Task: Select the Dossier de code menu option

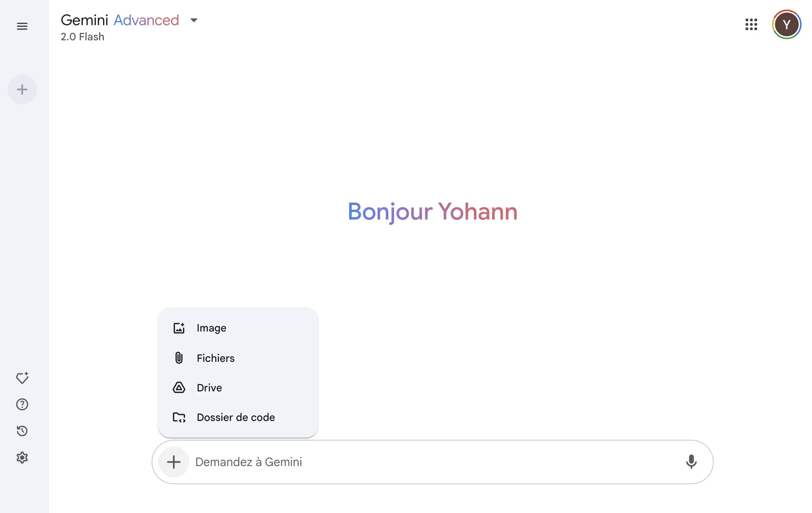Action: pyautogui.click(x=236, y=417)
